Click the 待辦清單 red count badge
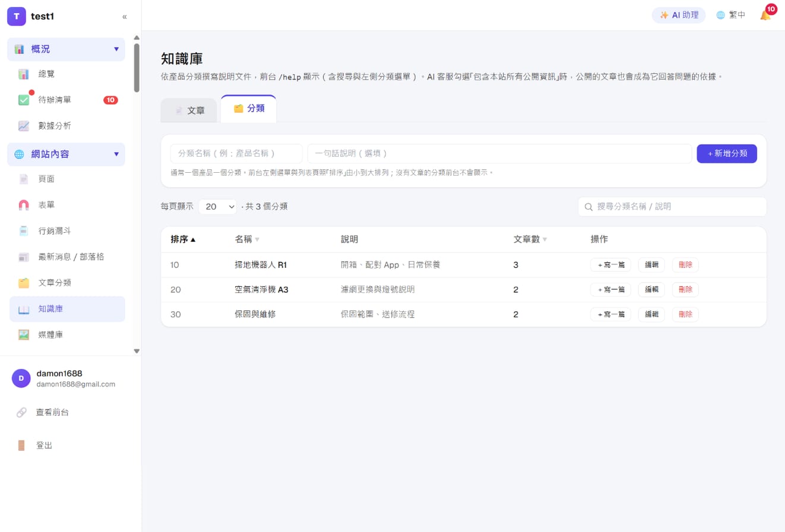Image resolution: width=785 pixels, height=532 pixels. (110, 100)
